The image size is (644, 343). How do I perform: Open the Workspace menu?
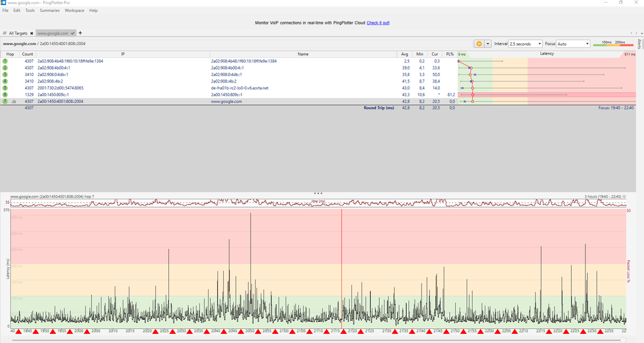click(x=74, y=10)
